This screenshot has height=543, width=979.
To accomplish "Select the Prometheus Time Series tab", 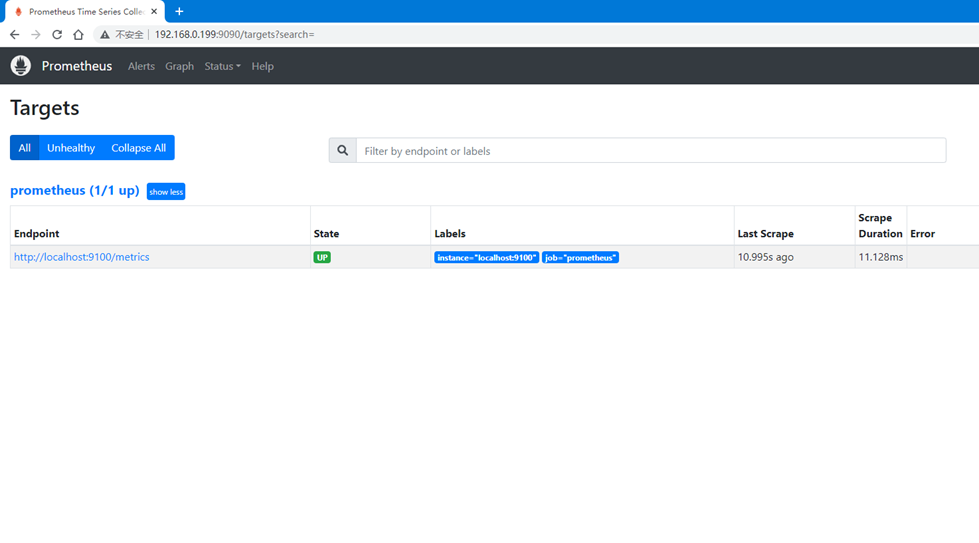I will click(85, 11).
